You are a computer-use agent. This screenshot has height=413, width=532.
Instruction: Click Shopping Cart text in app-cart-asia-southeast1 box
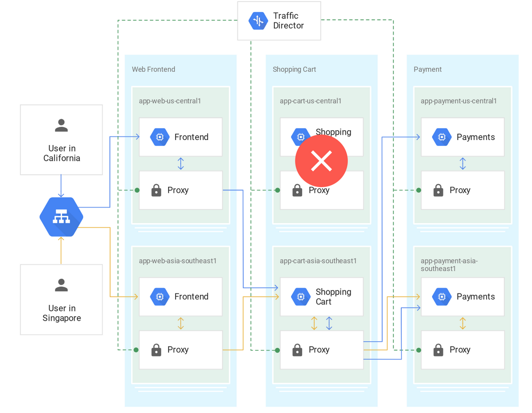(333, 297)
